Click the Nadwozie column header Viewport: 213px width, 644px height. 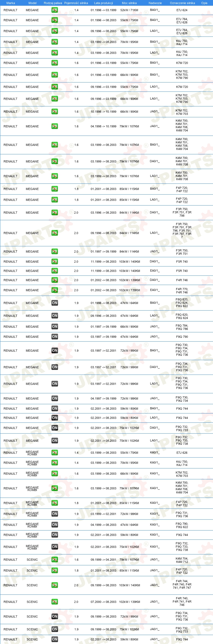click(155, 3)
